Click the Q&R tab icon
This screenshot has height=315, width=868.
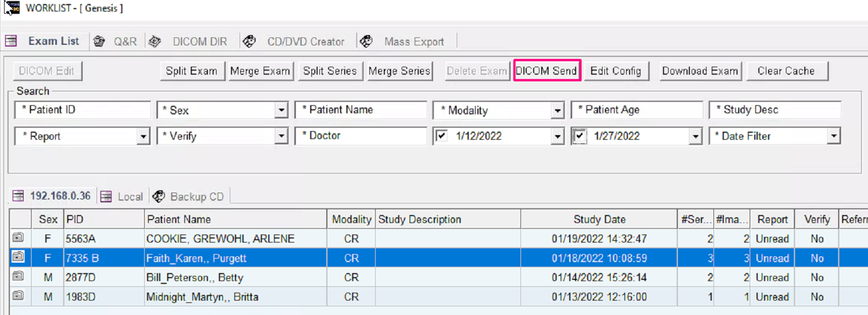(99, 41)
